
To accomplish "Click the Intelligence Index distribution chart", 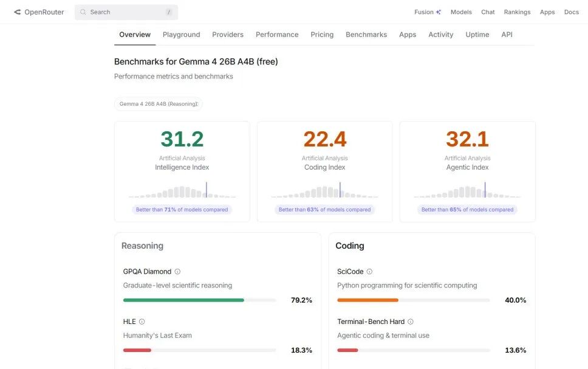I will [182, 190].
